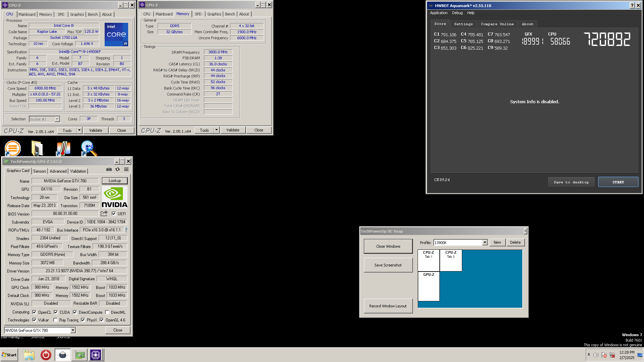Open the SPD tab in second CPU-Z
The height and width of the screenshot is (362, 644).
(198, 14)
